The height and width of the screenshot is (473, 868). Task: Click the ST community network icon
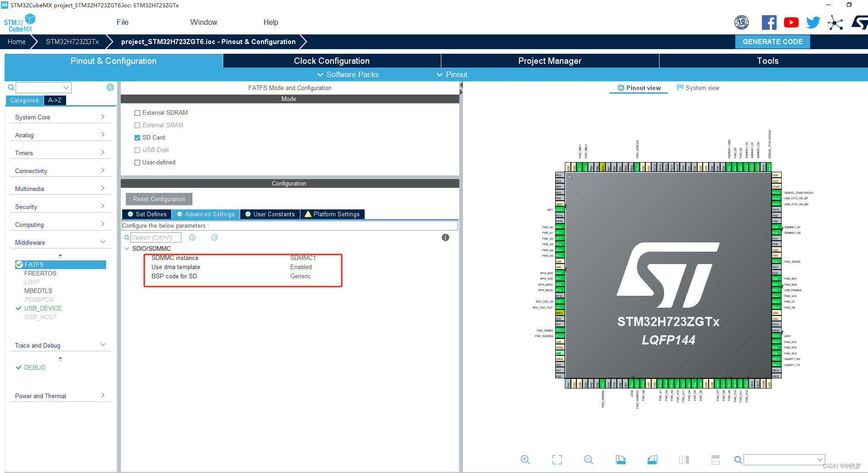click(x=835, y=23)
